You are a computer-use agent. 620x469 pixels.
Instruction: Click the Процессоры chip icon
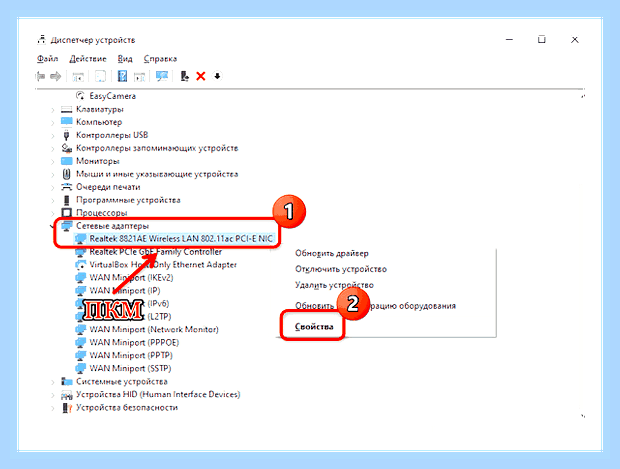click(66, 213)
